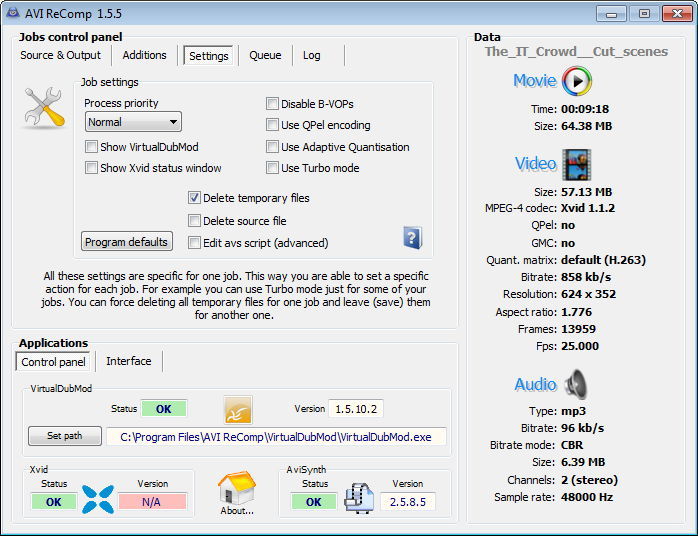Click the VirtualDubMod logo icon
This screenshot has height=536, width=698.
tap(238, 409)
